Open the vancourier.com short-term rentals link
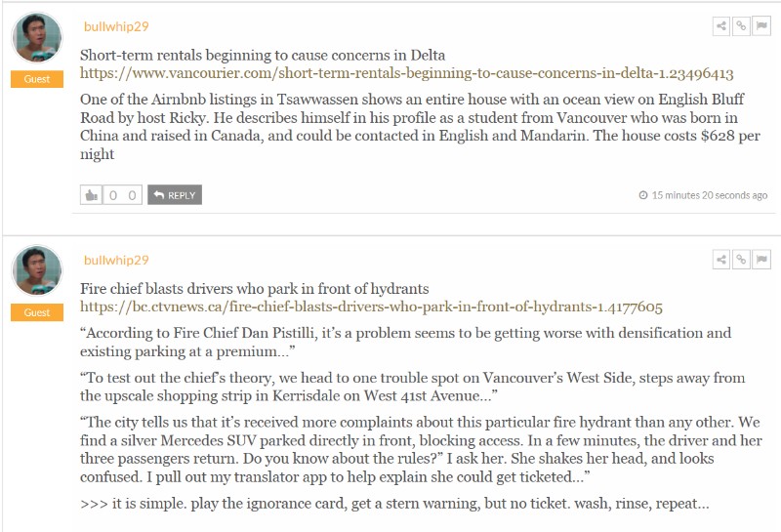This screenshot has height=532, width=781. point(406,73)
